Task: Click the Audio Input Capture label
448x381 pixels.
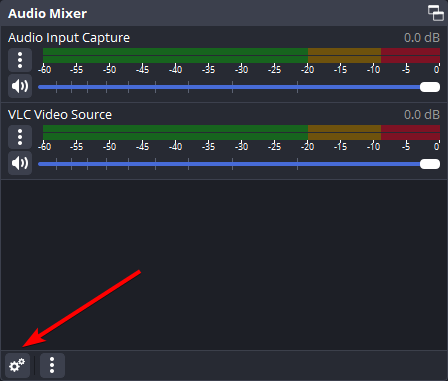Action: point(69,38)
